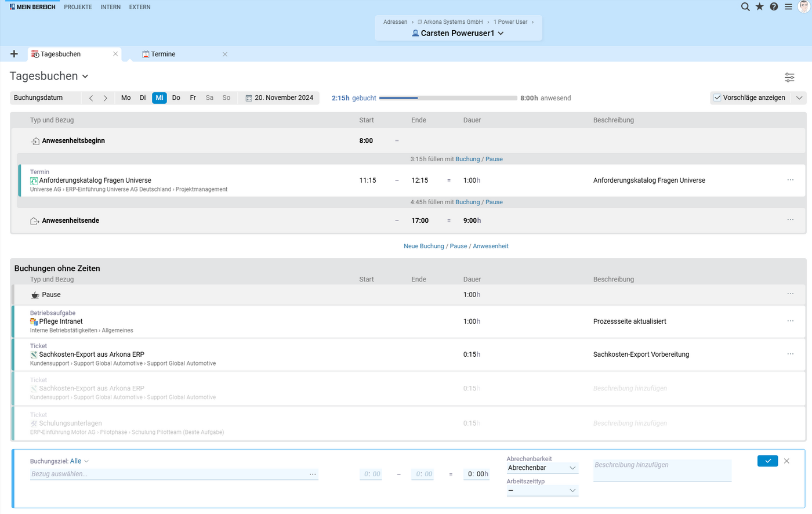Viewport: 812px width, 514px height.
Task: Confirm new booking with checkmark button
Action: pos(767,461)
